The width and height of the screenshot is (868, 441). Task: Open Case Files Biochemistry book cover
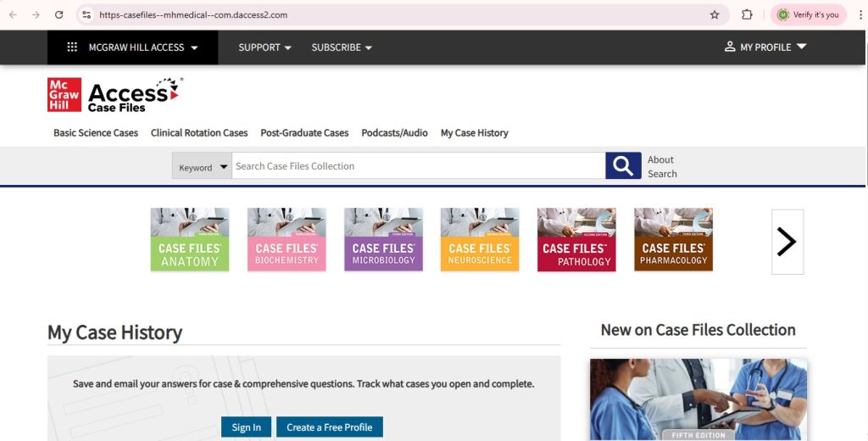coord(287,239)
